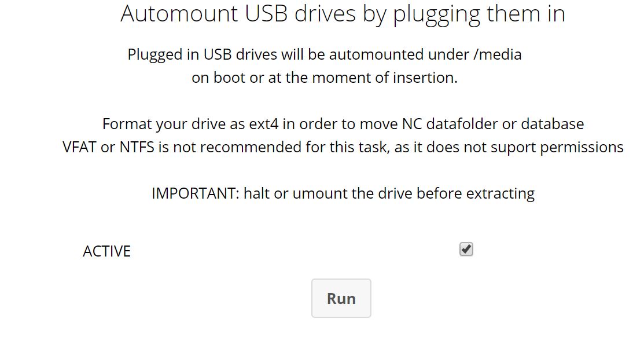Select the IMPORTANT warning line about unmounting
Image resolution: width=644 pixels, height=337 pixels.
coord(343,193)
